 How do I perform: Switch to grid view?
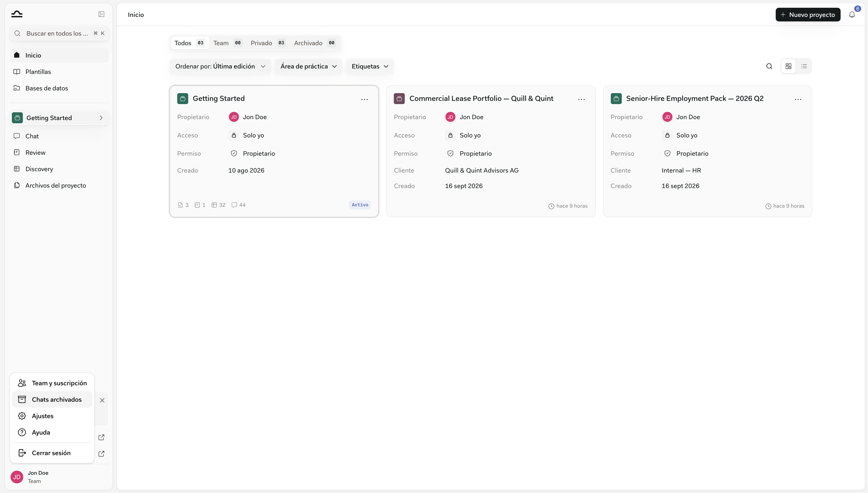[x=788, y=66]
